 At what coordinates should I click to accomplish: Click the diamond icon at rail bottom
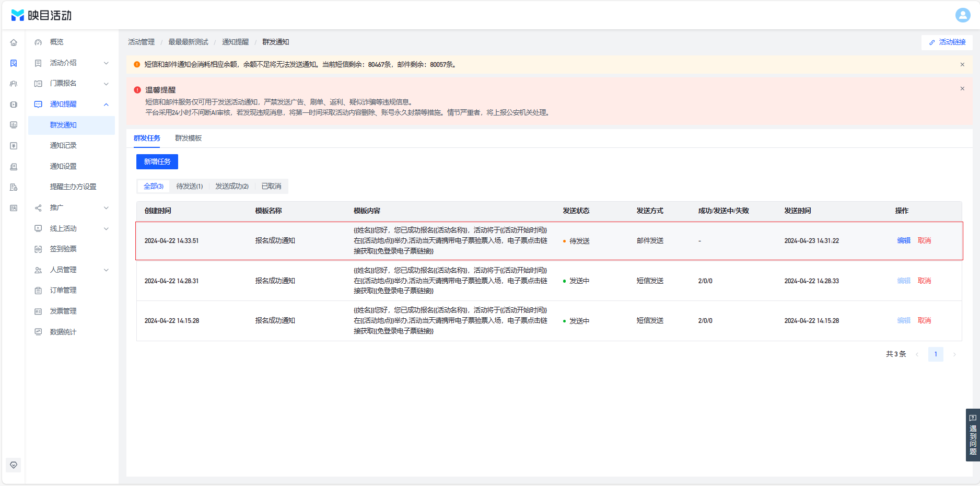(14, 465)
